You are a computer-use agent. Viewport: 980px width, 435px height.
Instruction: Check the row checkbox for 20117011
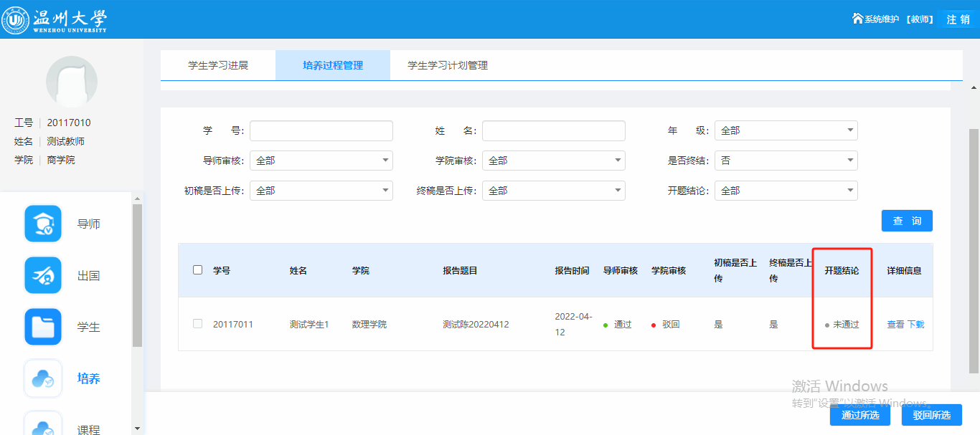coord(198,324)
